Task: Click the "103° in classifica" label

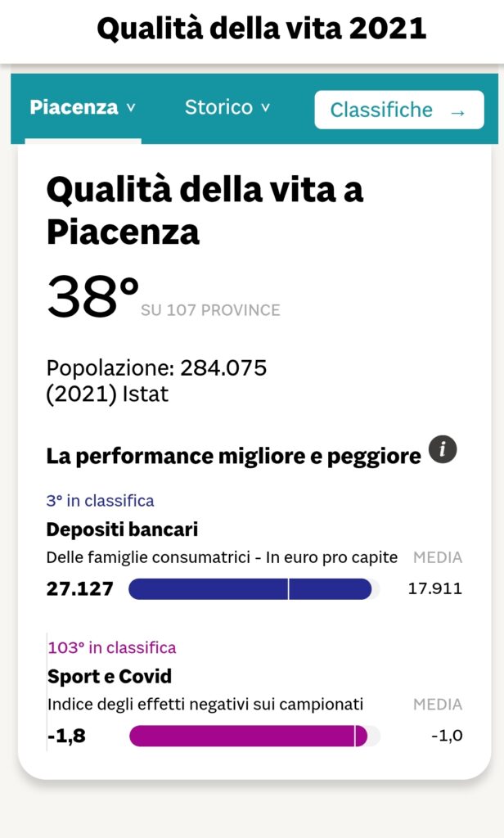Action: point(112,648)
